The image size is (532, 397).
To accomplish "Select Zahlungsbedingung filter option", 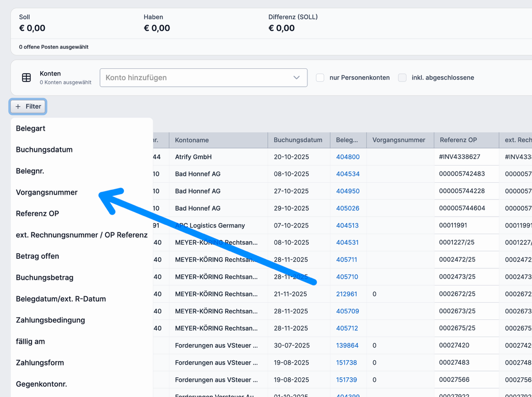I will pyautogui.click(x=50, y=320).
